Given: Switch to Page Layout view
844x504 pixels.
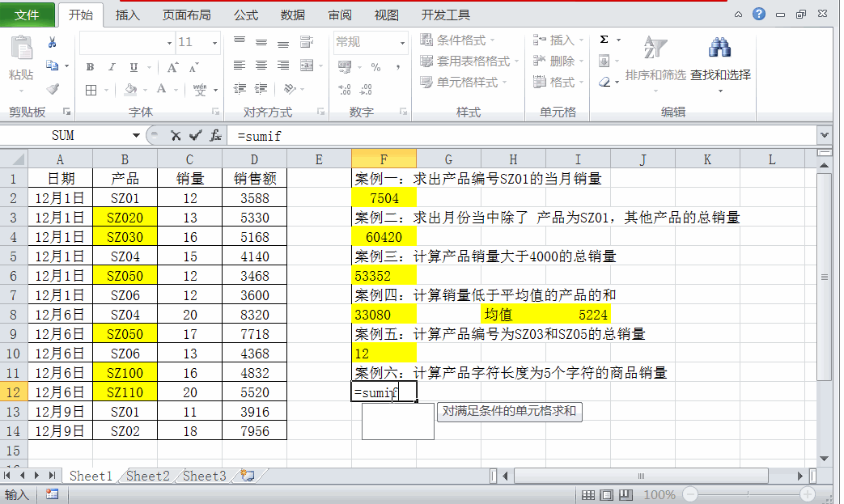Looking at the screenshot, I should 607,495.
